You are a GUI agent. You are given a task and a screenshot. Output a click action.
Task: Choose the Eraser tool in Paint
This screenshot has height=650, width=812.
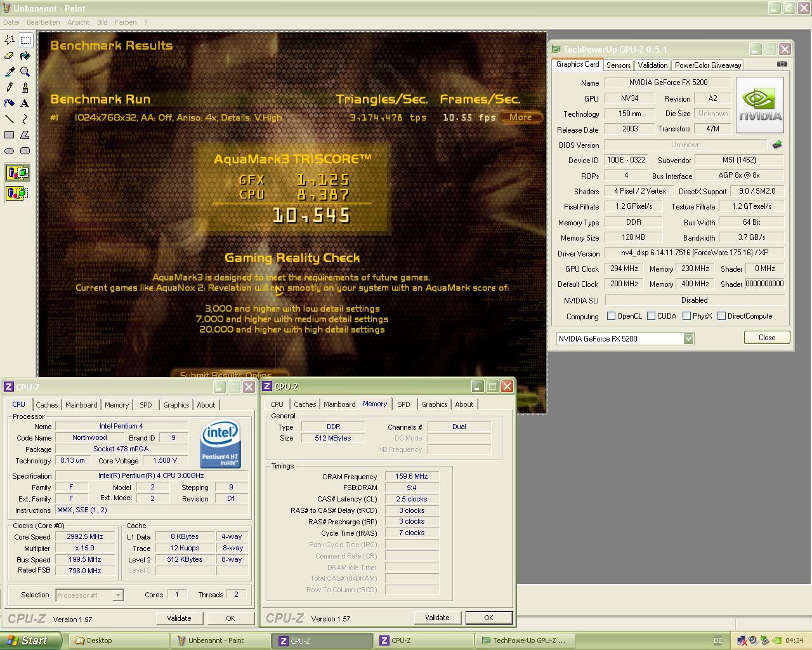click(10, 56)
